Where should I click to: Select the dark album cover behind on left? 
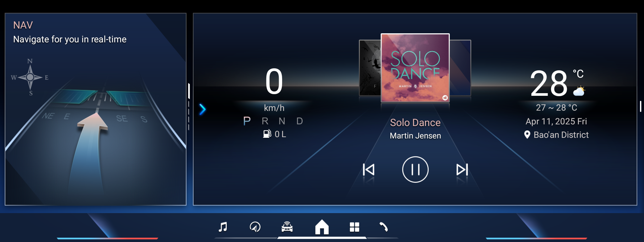coord(370,68)
